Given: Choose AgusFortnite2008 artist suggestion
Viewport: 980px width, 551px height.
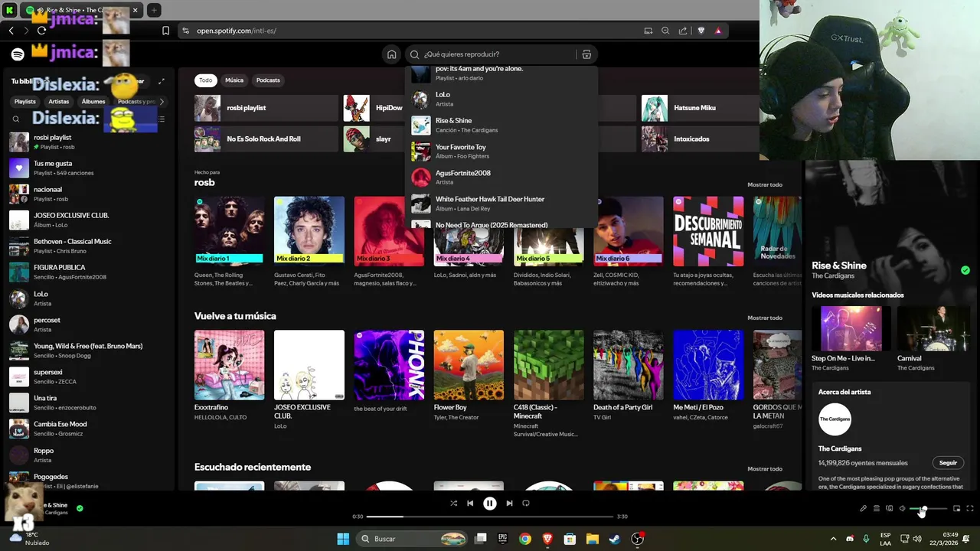Looking at the screenshot, I should pyautogui.click(x=501, y=178).
